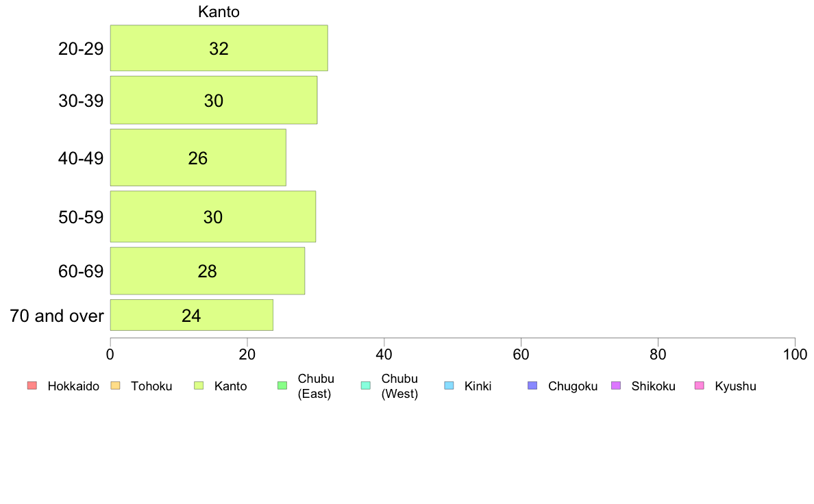Image resolution: width=814 pixels, height=504 pixels.
Task: Click the 100 tick on x-axis
Action: (795, 355)
